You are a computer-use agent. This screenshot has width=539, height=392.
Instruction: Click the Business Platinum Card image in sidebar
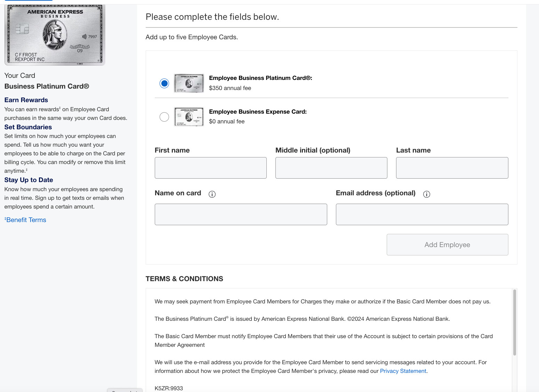(x=55, y=35)
